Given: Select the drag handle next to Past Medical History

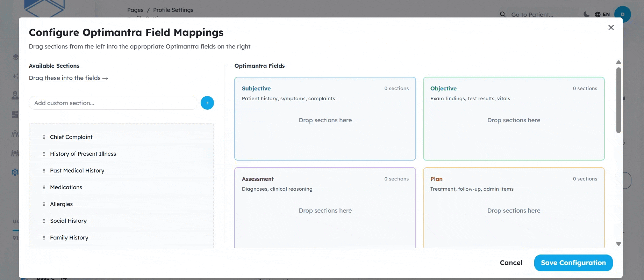Looking at the screenshot, I should point(44,171).
